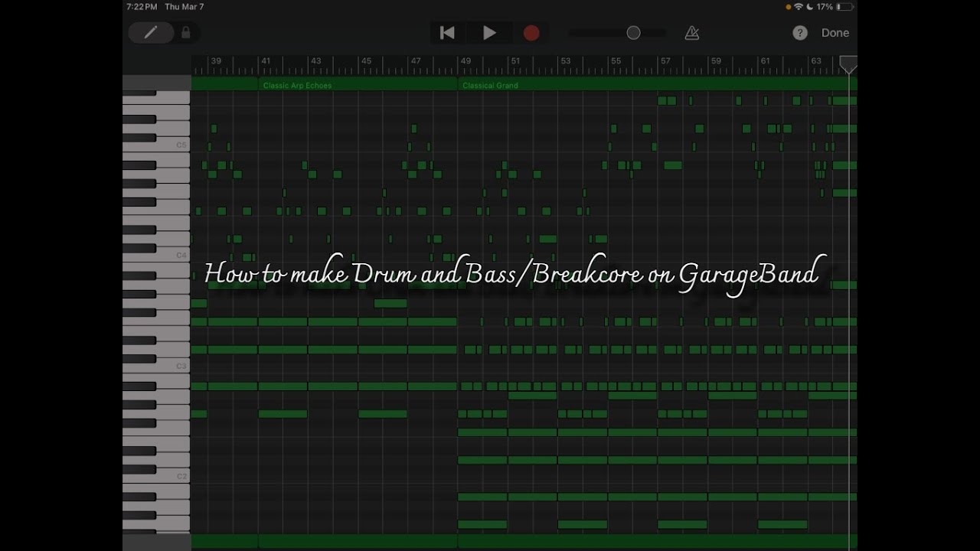
Task: Tap the C5 key on the keyboard
Action: [156, 145]
